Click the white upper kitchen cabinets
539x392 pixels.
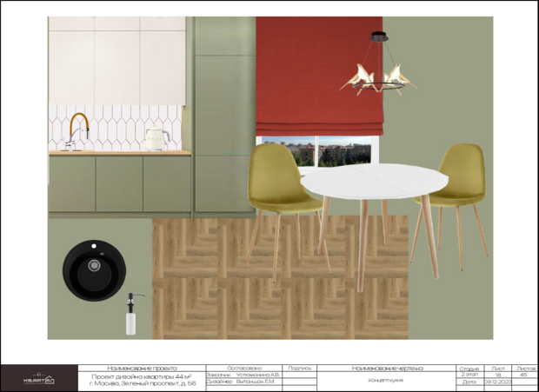(x=116, y=61)
